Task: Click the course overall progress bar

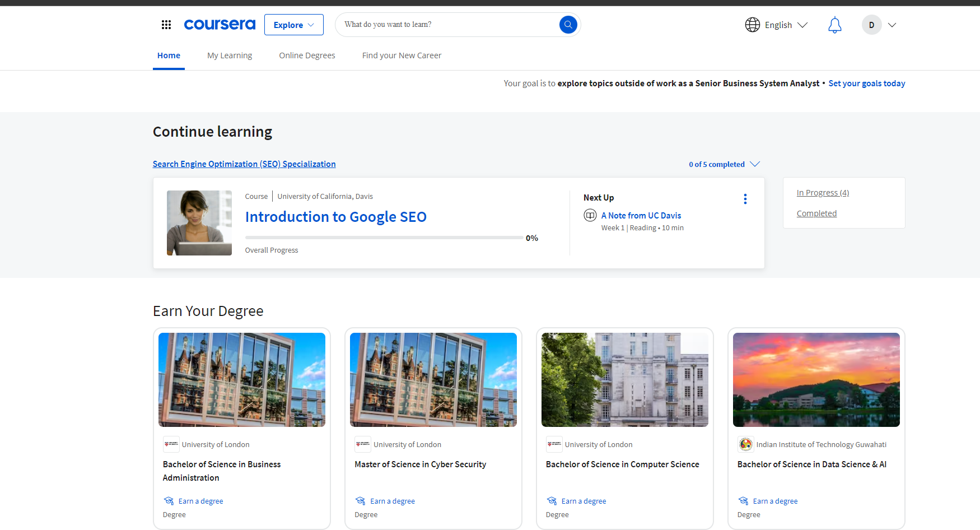Action: click(x=384, y=238)
